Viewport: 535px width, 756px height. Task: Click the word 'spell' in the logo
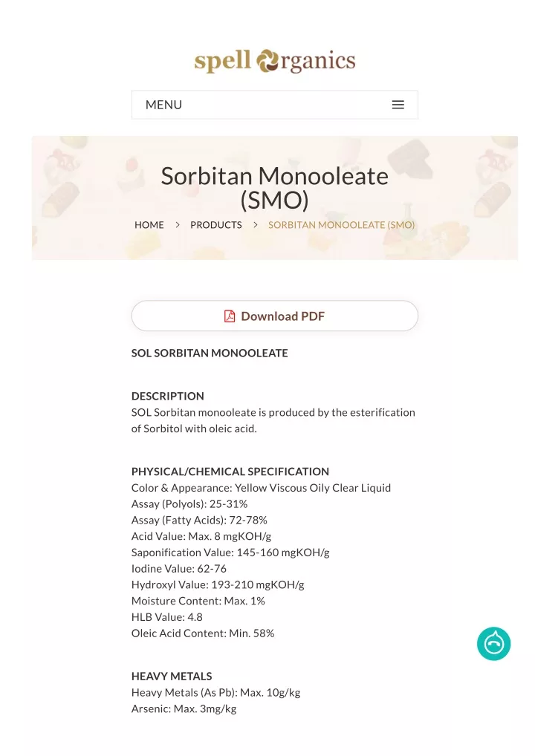(x=222, y=62)
